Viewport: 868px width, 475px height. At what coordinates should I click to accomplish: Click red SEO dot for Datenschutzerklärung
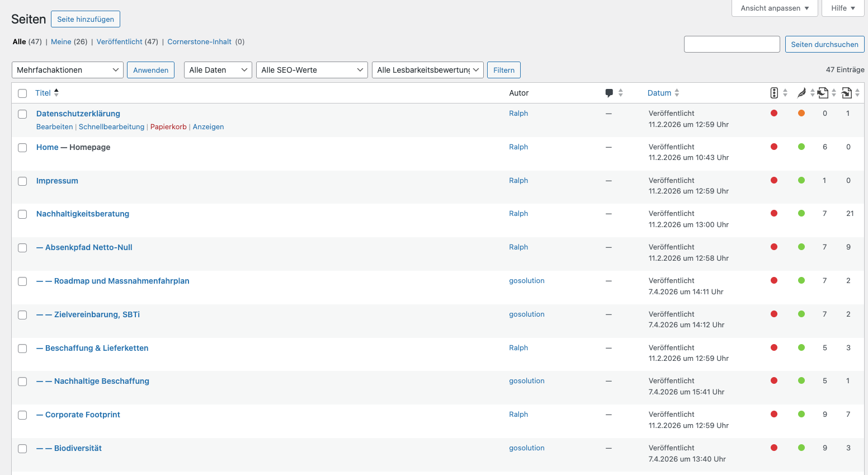(774, 113)
